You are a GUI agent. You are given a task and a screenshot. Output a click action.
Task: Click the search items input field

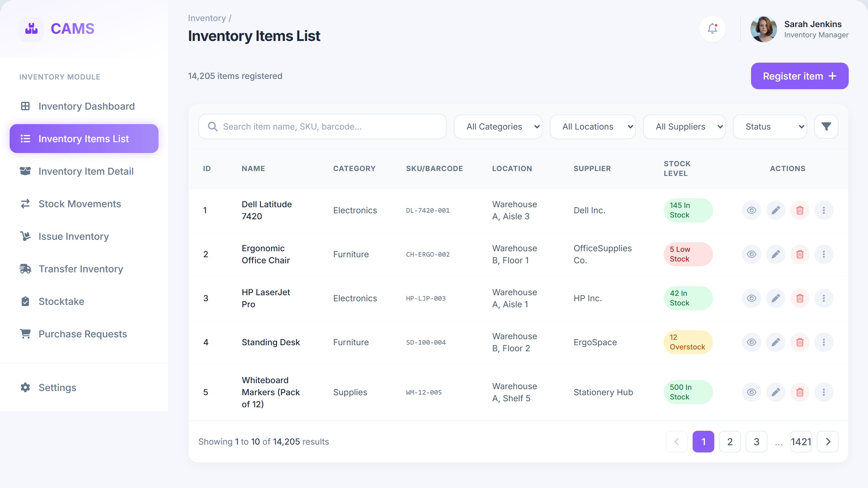(x=322, y=127)
